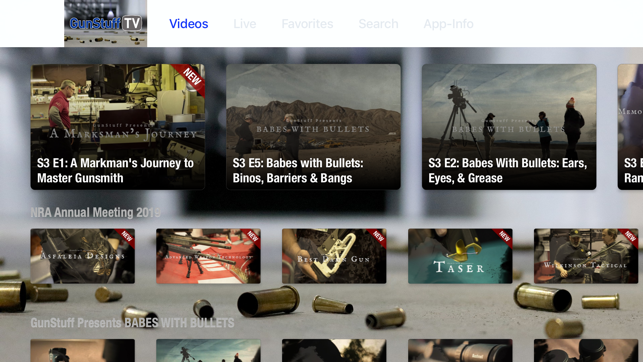Select the Asfaleia Designs video thumbnail
The height and width of the screenshot is (362, 643).
pos(82,256)
